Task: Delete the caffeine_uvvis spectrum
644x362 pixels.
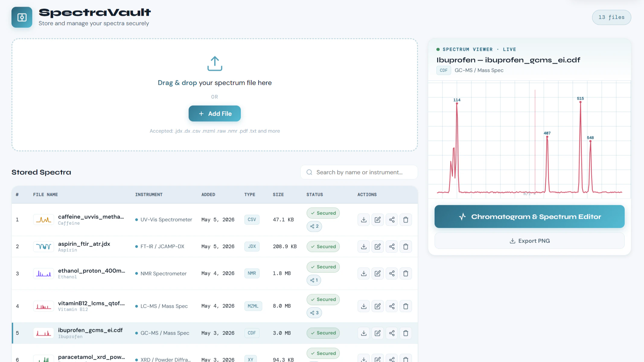Action: coord(406,220)
